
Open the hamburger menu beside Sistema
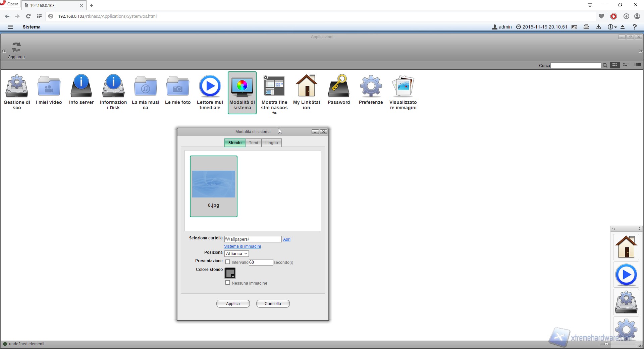point(10,27)
